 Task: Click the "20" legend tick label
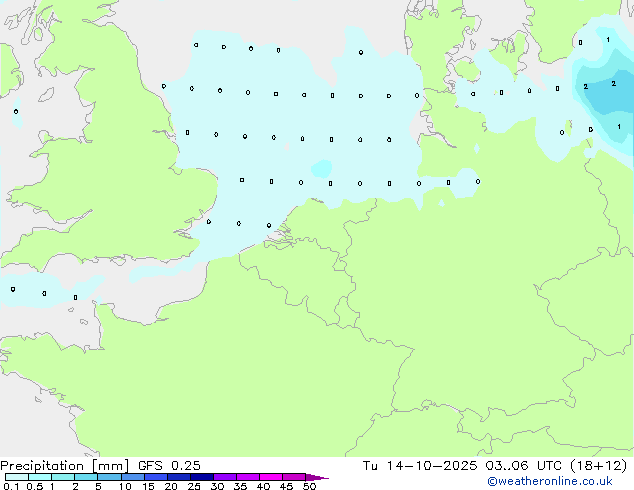[x=171, y=486]
